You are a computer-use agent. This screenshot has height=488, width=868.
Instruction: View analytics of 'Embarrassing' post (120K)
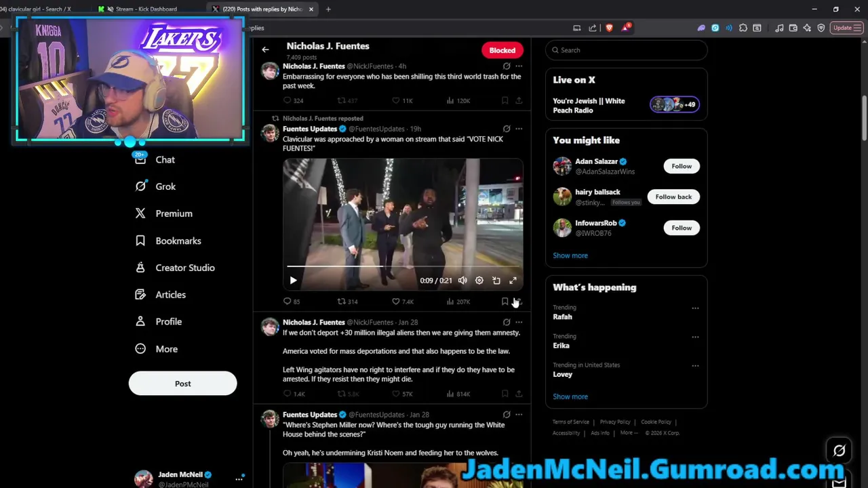(x=458, y=101)
